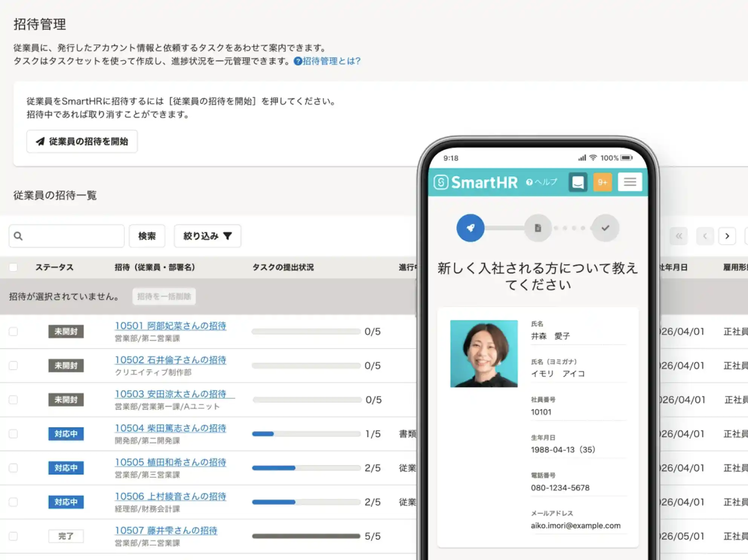Screen dimensions: 748x560
Task: Click the 経理部/財務会計課 department text
Action: pyautogui.click(x=147, y=509)
